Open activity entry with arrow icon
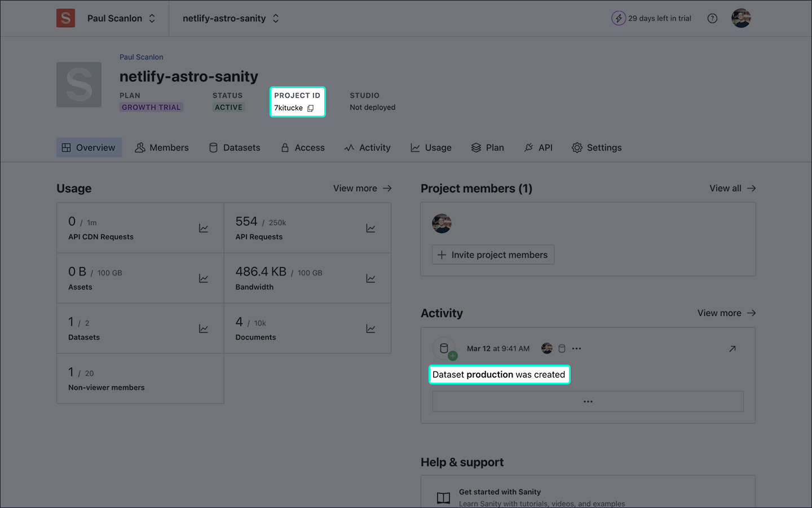Image resolution: width=812 pixels, height=508 pixels. [732, 349]
